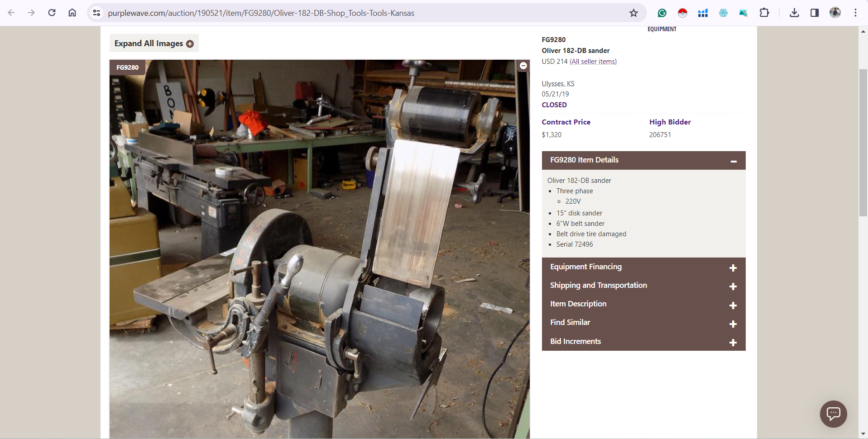
Task: Open the Chrome profile avatar
Action: click(x=835, y=13)
